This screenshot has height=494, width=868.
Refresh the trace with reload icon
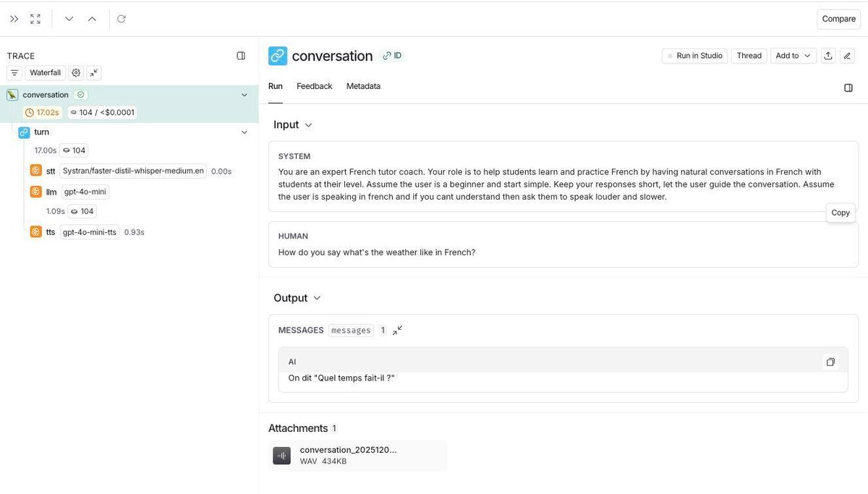click(x=122, y=19)
